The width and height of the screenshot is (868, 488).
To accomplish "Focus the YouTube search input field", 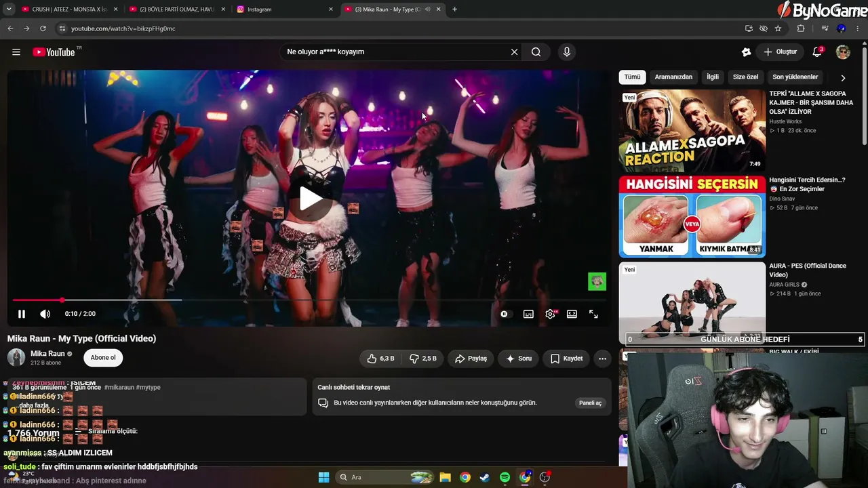I will pyautogui.click(x=396, y=52).
